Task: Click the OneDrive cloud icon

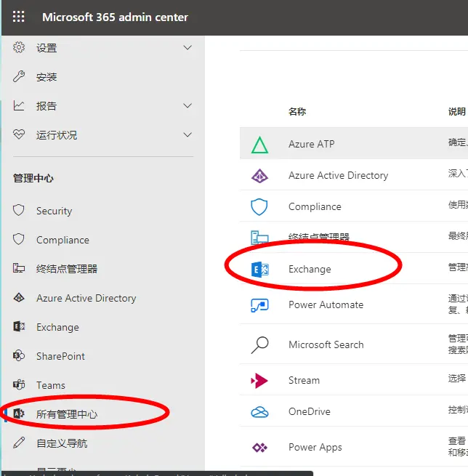Action: click(259, 412)
